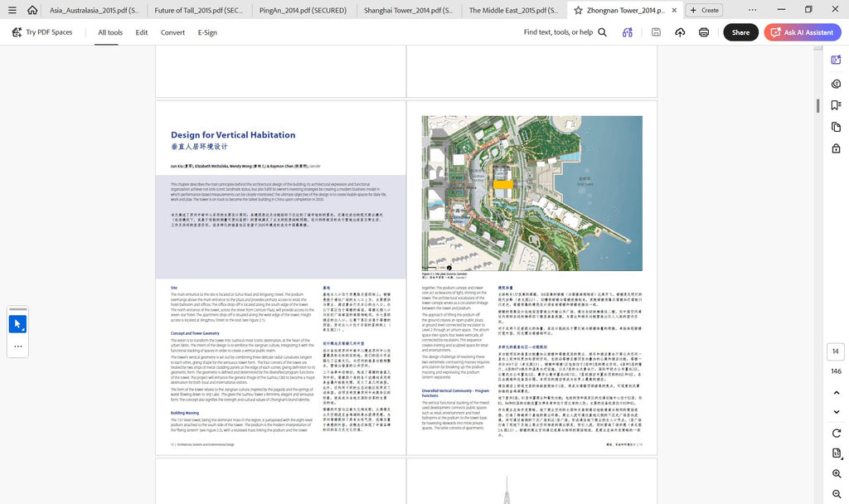Zoom in on the page

click(837, 473)
